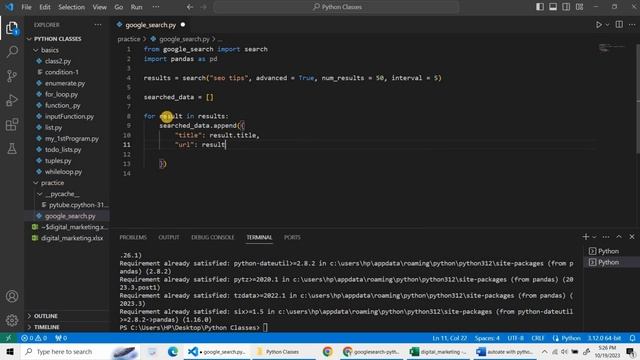This screenshot has width=640, height=360.
Task: Open Chrome icon in taskbar
Action: tap(327, 351)
